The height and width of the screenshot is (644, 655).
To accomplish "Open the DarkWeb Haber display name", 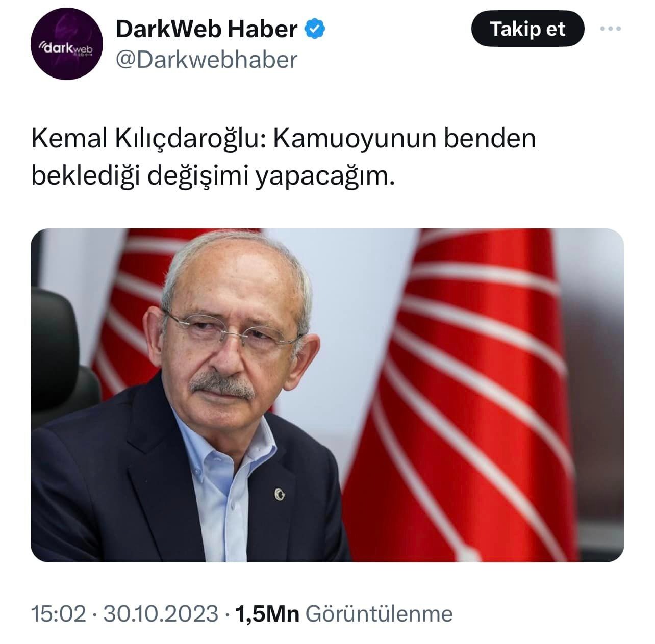I will pyautogui.click(x=207, y=29).
